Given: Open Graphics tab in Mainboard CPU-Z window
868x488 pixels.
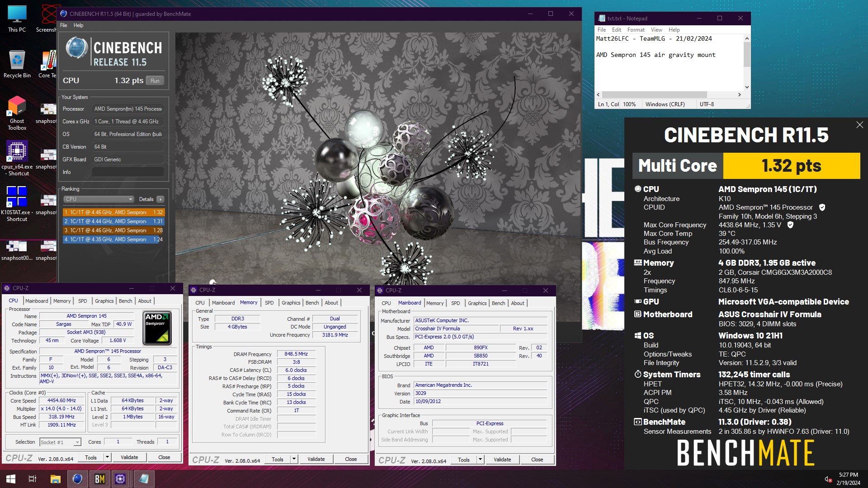Looking at the screenshot, I should point(477,303).
